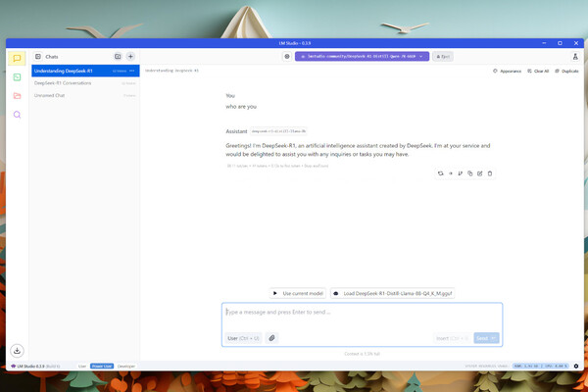Delete the assistant message with trash icon
Screen dimensions: 588x392
tap(490, 173)
